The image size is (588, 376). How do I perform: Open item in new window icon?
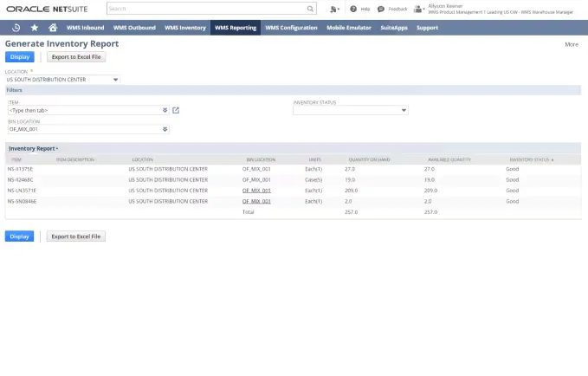(x=176, y=110)
